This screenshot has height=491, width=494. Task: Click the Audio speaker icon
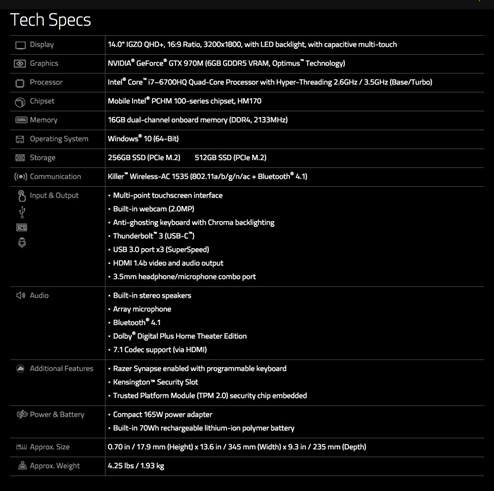pyautogui.click(x=20, y=295)
